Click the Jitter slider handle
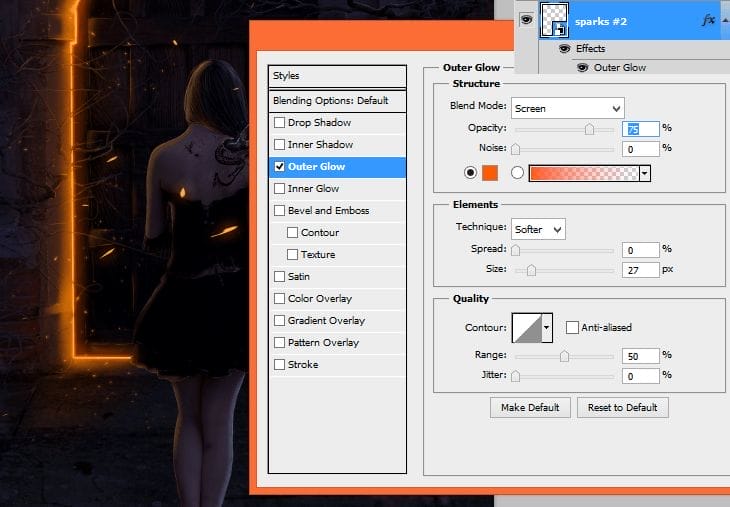730x507 pixels. click(x=515, y=376)
